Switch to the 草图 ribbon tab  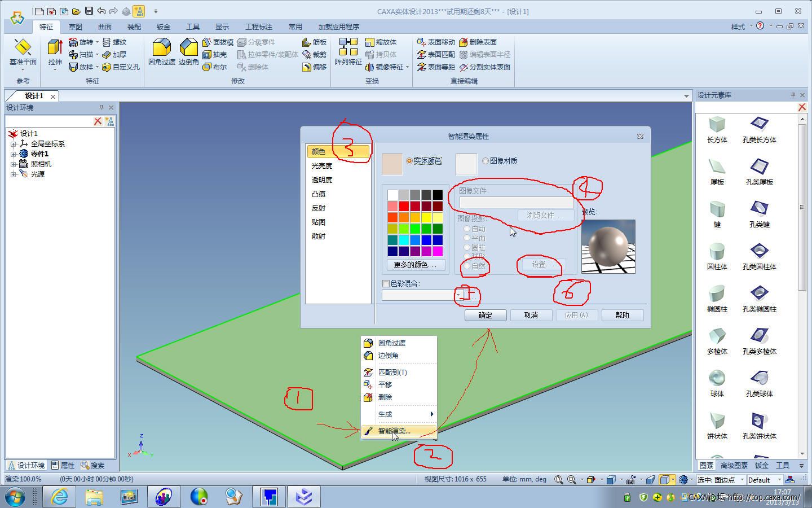tap(76, 27)
